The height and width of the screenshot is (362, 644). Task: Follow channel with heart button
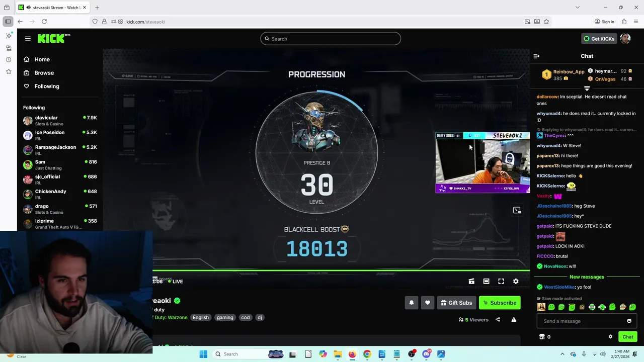(x=428, y=303)
